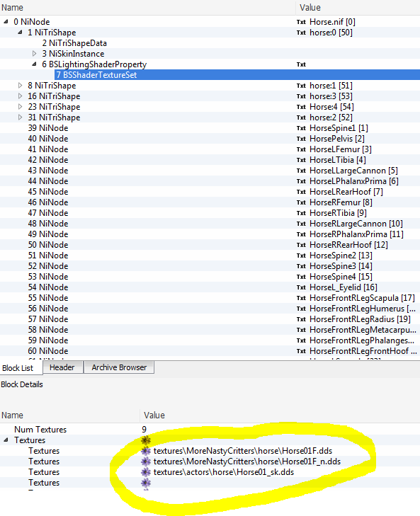This screenshot has height=516, width=420.
Task: Expand the 31 NiTriShape node
Action: tap(20, 117)
